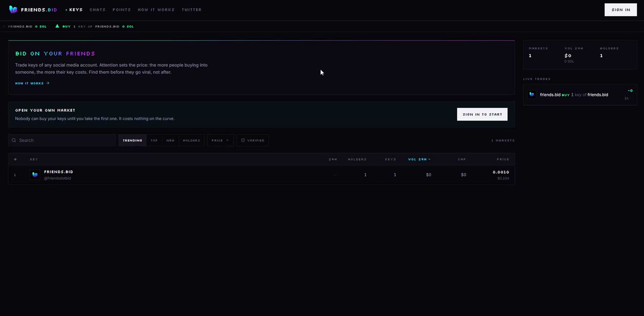Click the Holders stat in the sidebar
Viewport: 644px width, 316px height.
(609, 52)
